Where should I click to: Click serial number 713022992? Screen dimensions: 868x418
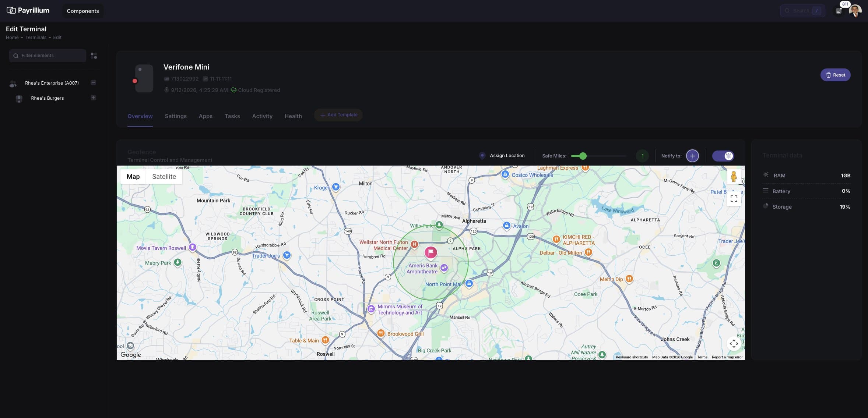185,79
